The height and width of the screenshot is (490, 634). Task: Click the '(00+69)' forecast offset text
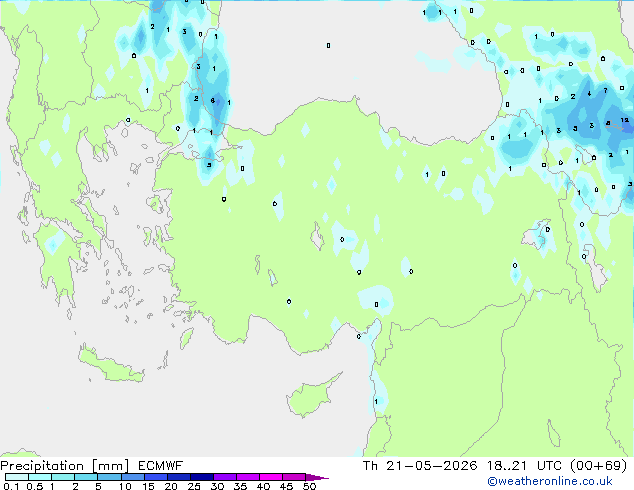pos(598,466)
